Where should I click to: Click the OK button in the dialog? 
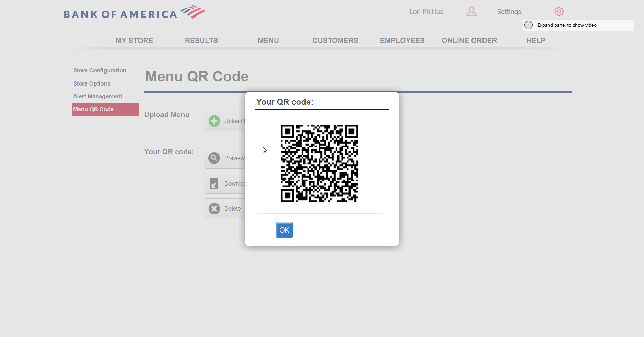[x=284, y=230]
